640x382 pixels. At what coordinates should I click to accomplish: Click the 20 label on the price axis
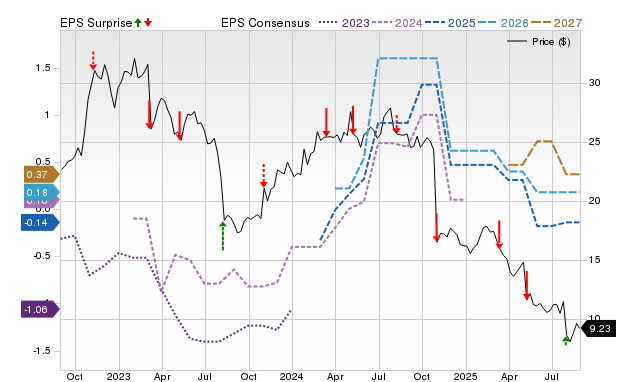(594, 201)
